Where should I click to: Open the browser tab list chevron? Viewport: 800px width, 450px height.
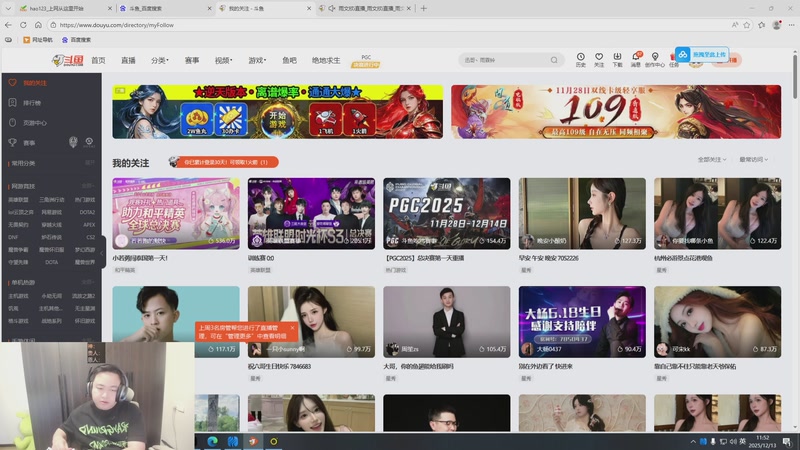pyautogui.click(x=8, y=8)
